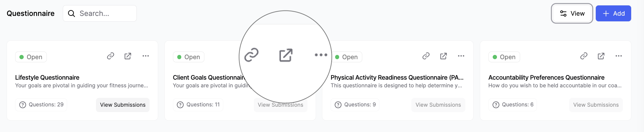Click the magnified link icon on Client Goals card
Screen dimensions: 644x132
(251, 55)
